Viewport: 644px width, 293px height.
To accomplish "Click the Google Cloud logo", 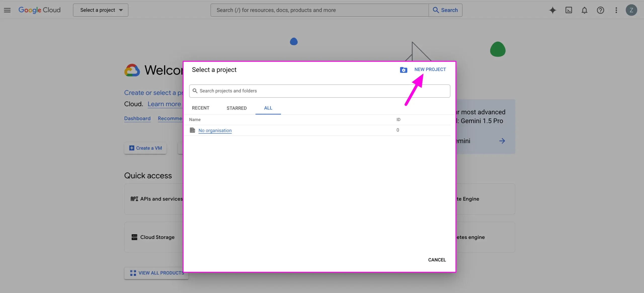I will 39,10.
